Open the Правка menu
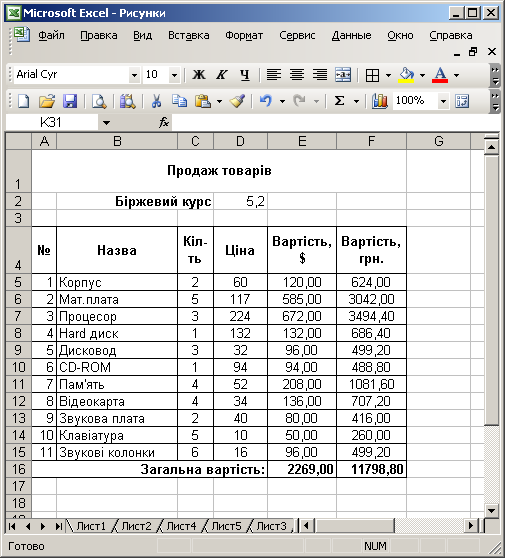The image size is (505, 558). point(99,36)
